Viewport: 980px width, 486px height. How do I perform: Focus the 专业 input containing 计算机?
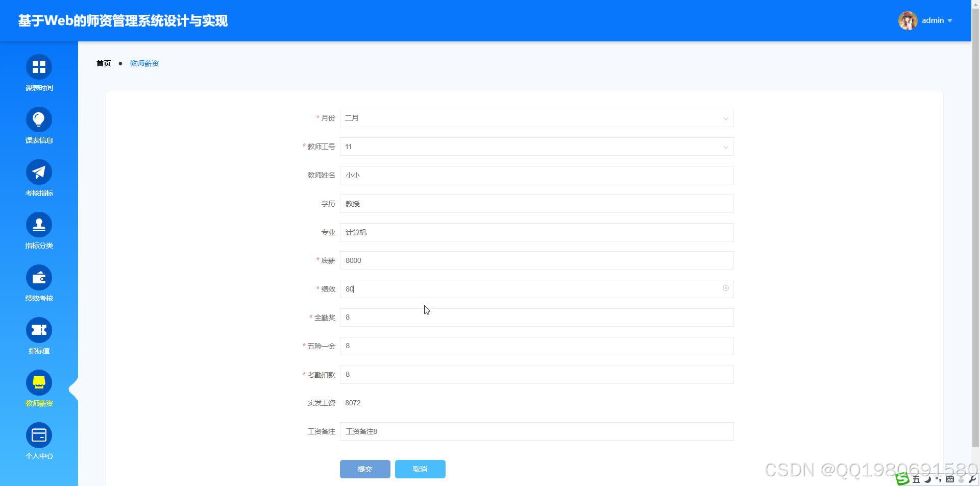(x=536, y=232)
